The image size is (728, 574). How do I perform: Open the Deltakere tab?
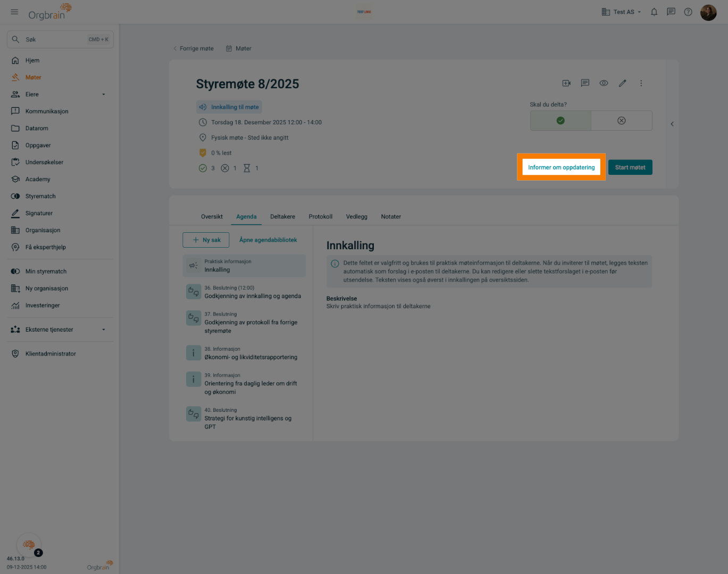[x=282, y=216]
